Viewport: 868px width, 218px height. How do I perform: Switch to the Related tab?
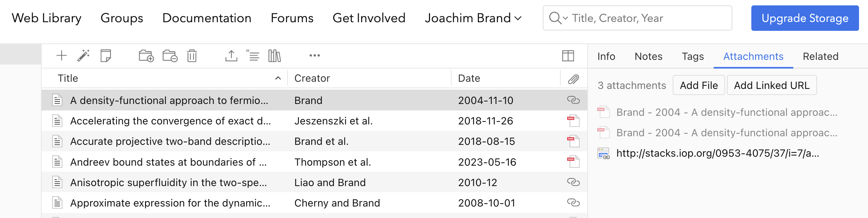pos(821,56)
